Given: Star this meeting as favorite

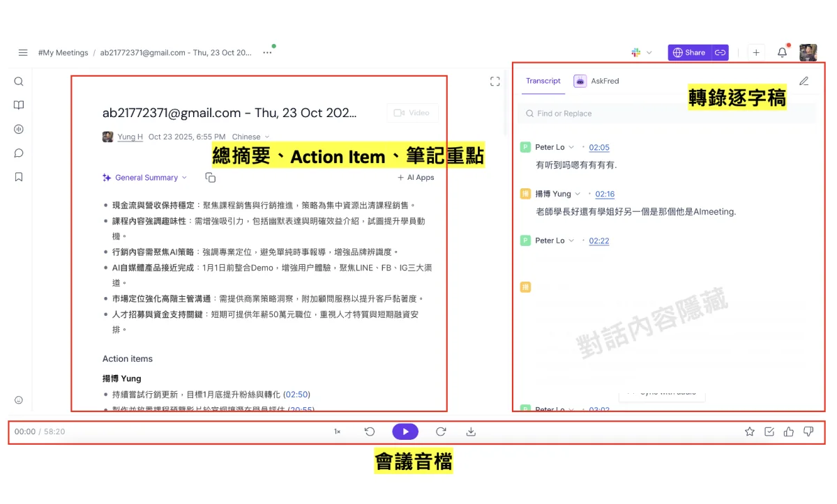Looking at the screenshot, I should (750, 432).
